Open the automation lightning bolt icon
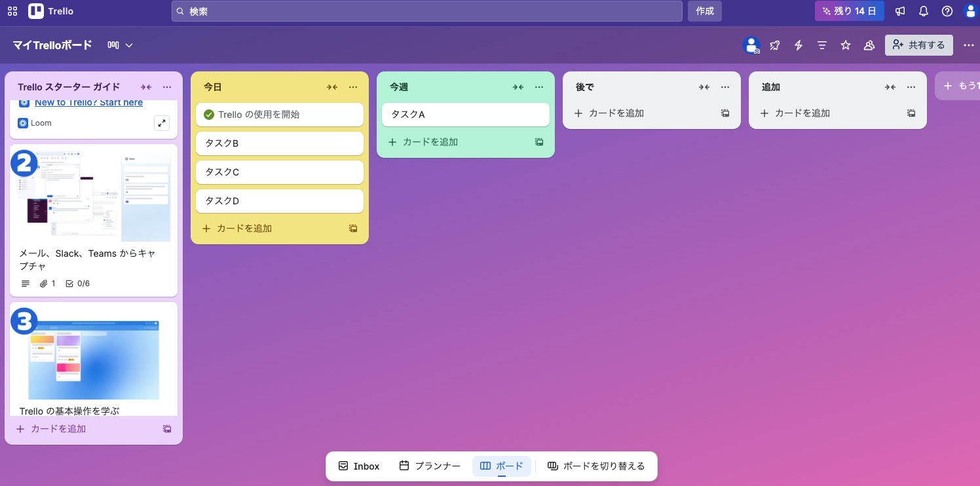The image size is (980, 486). point(799,45)
